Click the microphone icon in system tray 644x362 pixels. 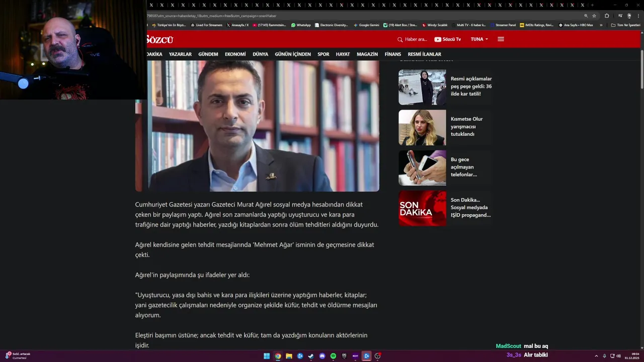pos(604,356)
